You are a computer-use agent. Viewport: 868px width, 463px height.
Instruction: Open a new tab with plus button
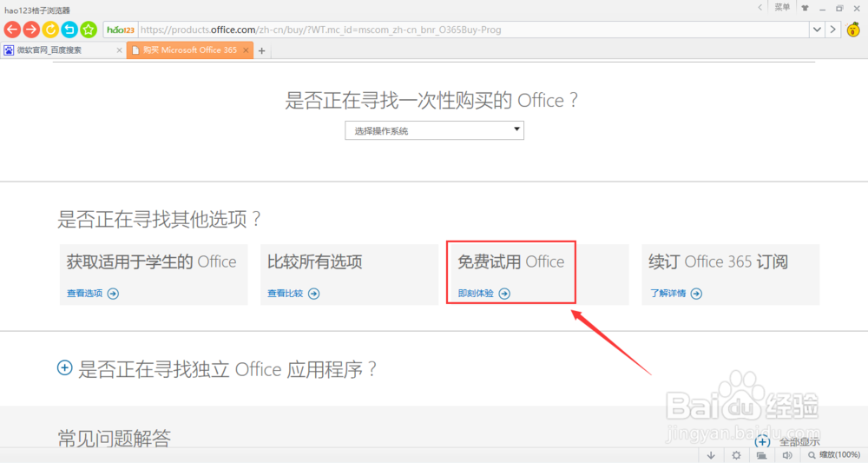pos(262,51)
